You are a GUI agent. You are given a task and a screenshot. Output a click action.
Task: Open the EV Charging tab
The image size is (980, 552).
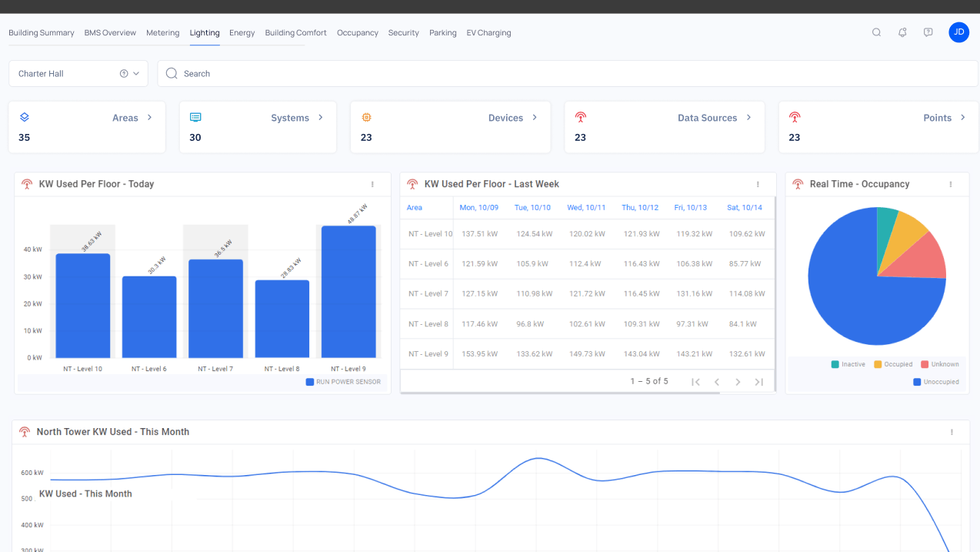pos(488,33)
